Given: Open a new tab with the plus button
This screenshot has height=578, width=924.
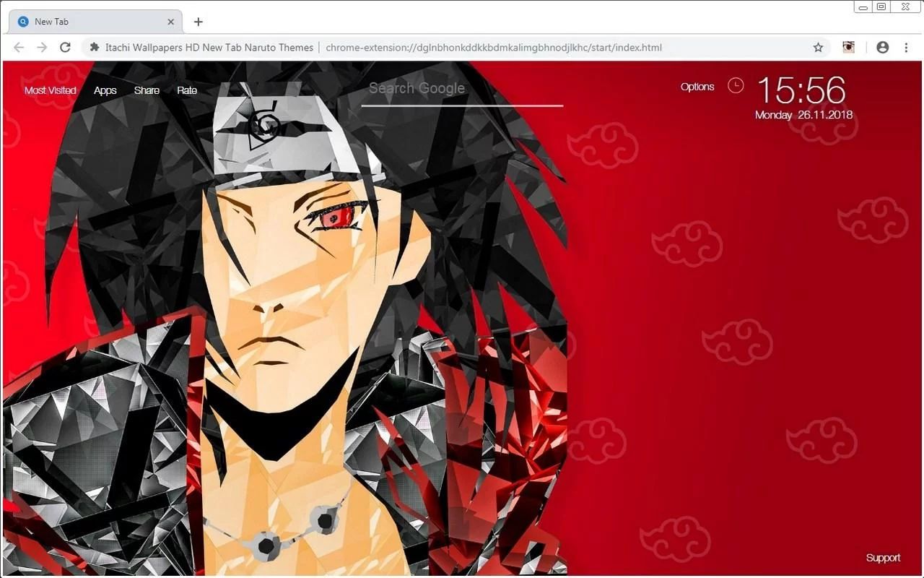Looking at the screenshot, I should point(199,22).
